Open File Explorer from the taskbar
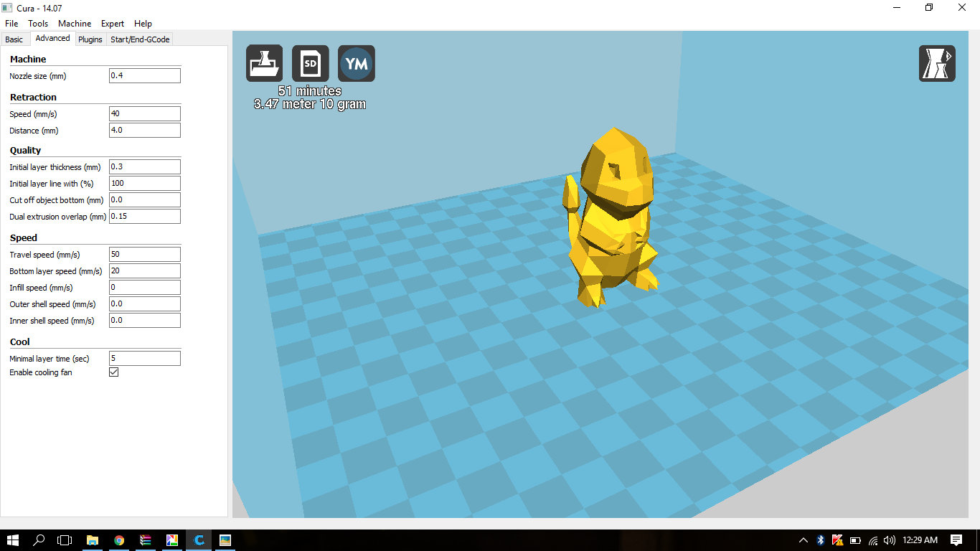 click(93, 540)
